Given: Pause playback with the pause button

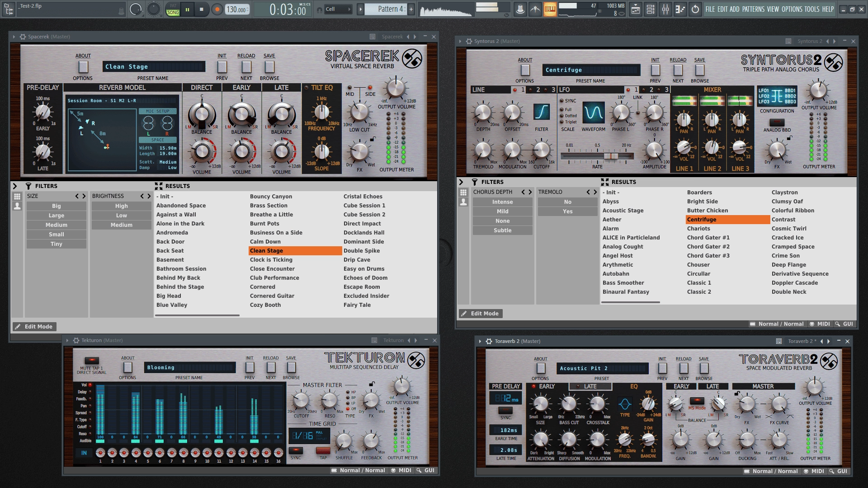Looking at the screenshot, I should click(x=187, y=9).
